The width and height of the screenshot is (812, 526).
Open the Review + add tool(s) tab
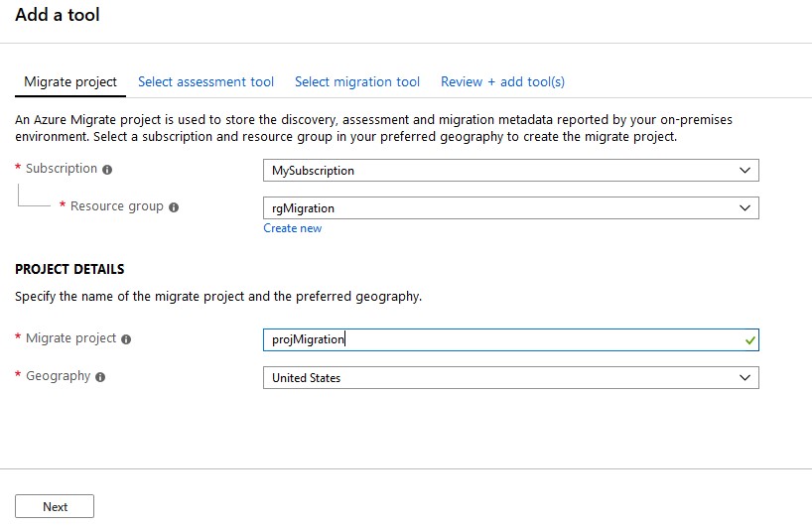(502, 81)
